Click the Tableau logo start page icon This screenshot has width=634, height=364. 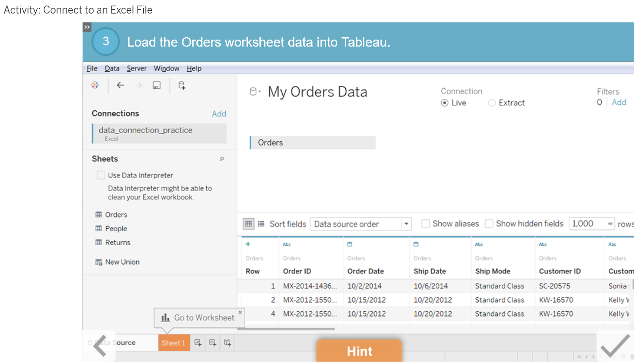[95, 85]
